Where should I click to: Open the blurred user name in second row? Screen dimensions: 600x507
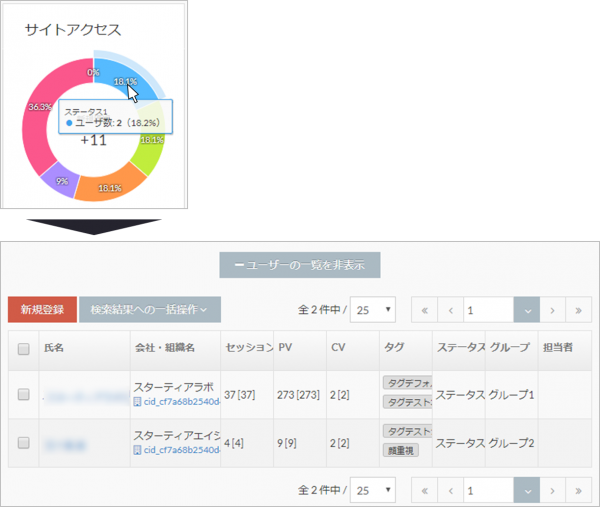pos(65,445)
